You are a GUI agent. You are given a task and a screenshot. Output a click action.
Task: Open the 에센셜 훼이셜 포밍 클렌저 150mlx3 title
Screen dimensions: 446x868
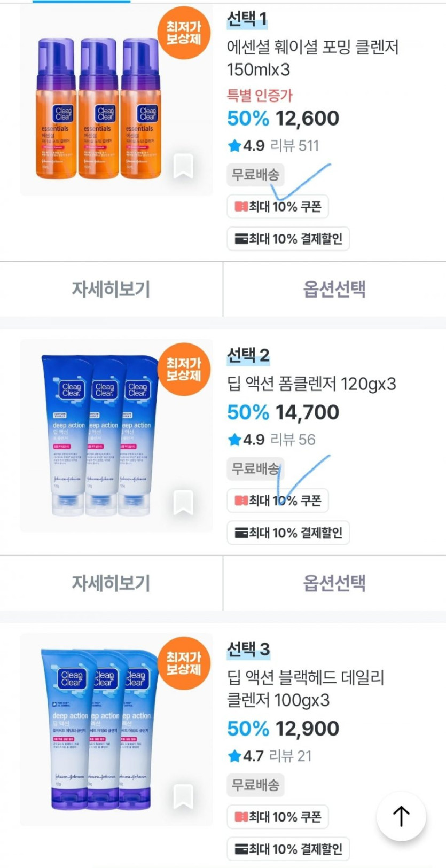[312, 58]
